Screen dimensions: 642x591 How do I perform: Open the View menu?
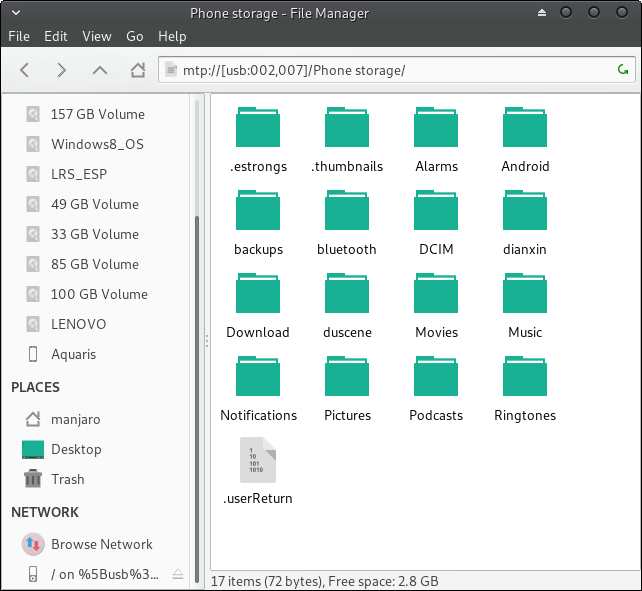click(97, 36)
